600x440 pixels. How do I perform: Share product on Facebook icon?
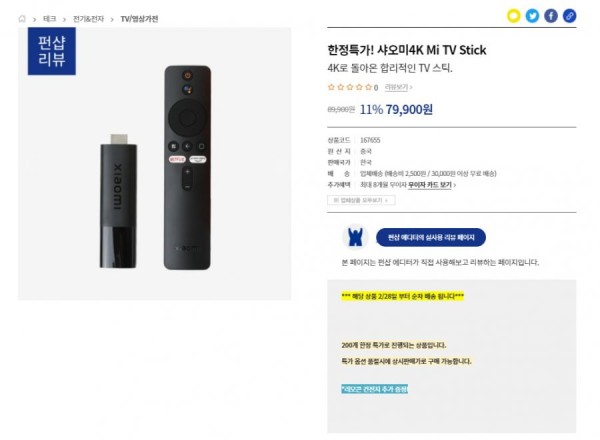tap(551, 16)
